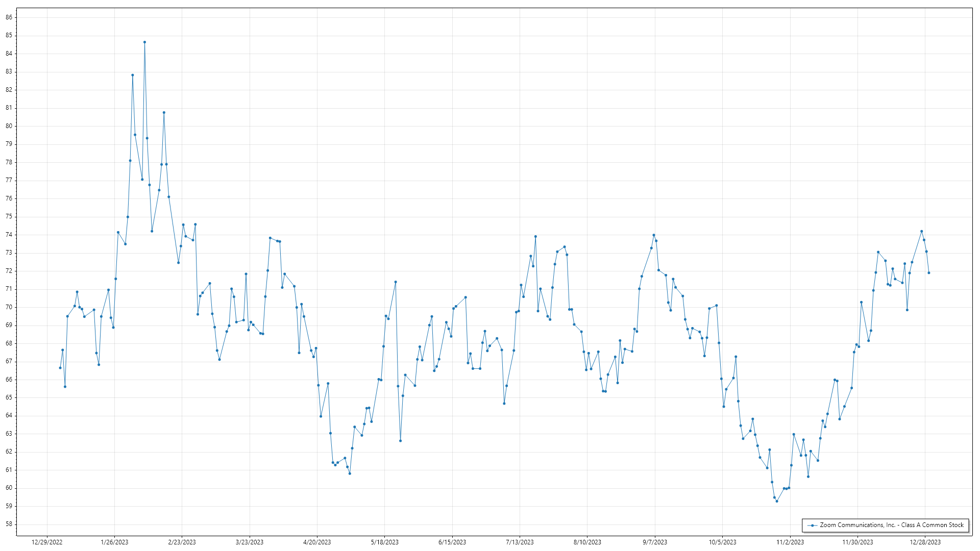
Task: Select the 4/20/2023 x-axis date label
Action: click(x=317, y=542)
